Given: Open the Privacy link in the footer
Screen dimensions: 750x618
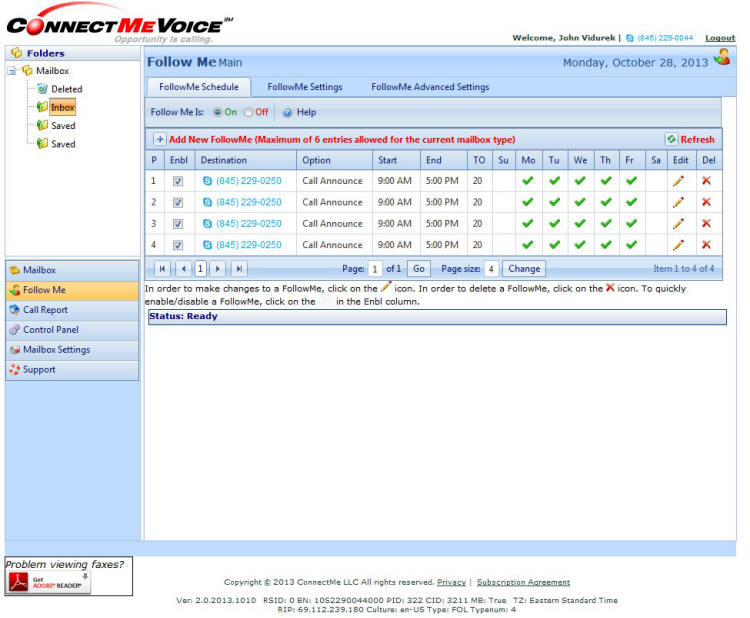Looking at the screenshot, I should point(451,582).
